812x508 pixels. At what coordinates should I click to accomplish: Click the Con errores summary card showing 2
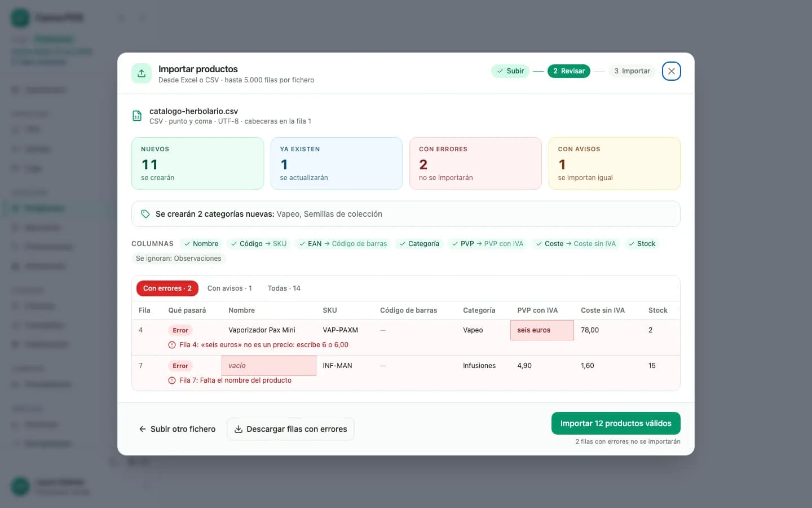pyautogui.click(x=475, y=163)
